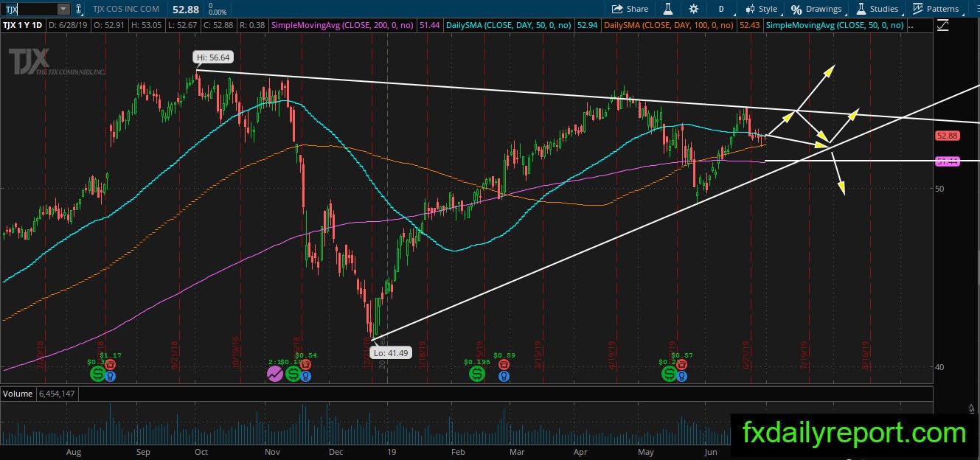The image size is (980, 460).
Task: Click the February dividend dollar icon
Action: tap(477, 374)
